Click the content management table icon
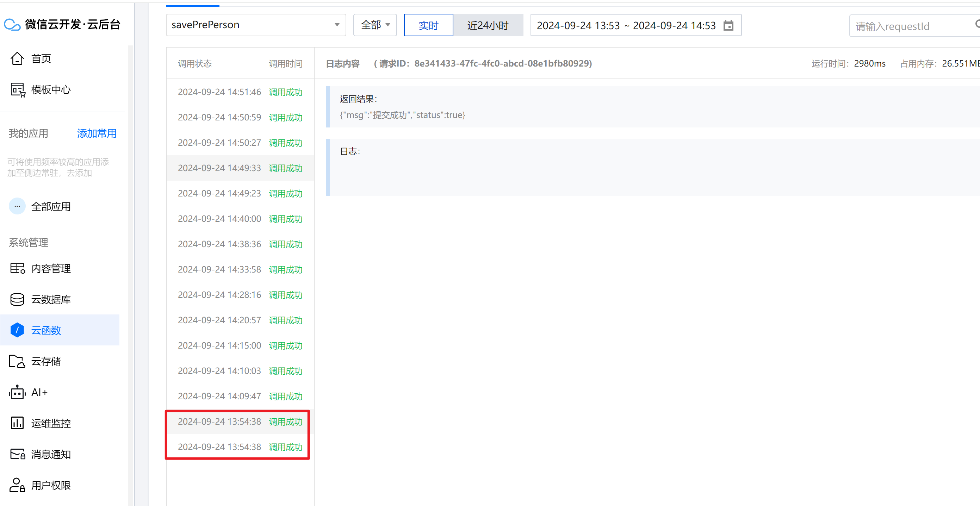 click(18, 268)
